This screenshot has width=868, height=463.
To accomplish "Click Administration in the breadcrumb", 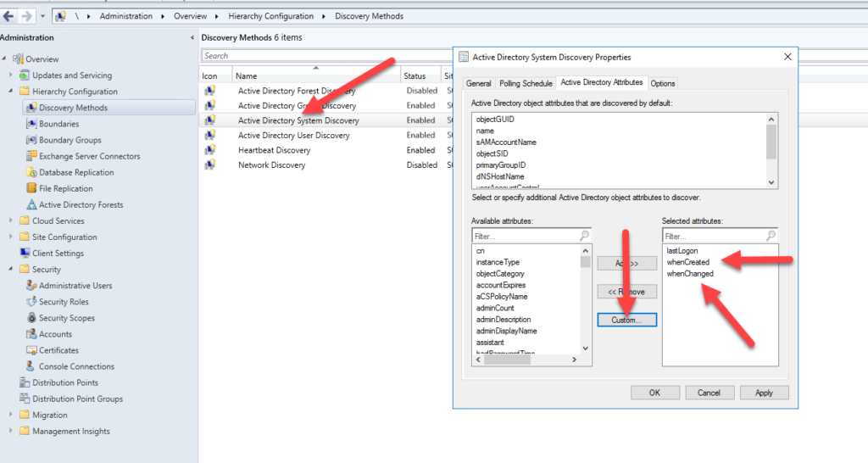I will 125,16.
